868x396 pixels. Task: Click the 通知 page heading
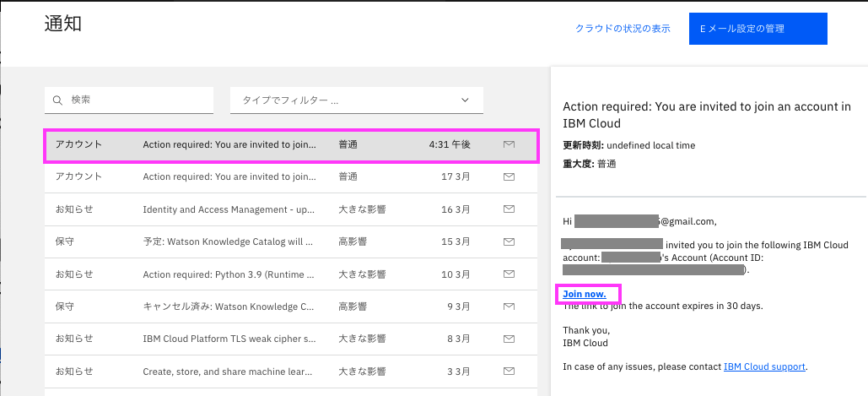coord(63,24)
